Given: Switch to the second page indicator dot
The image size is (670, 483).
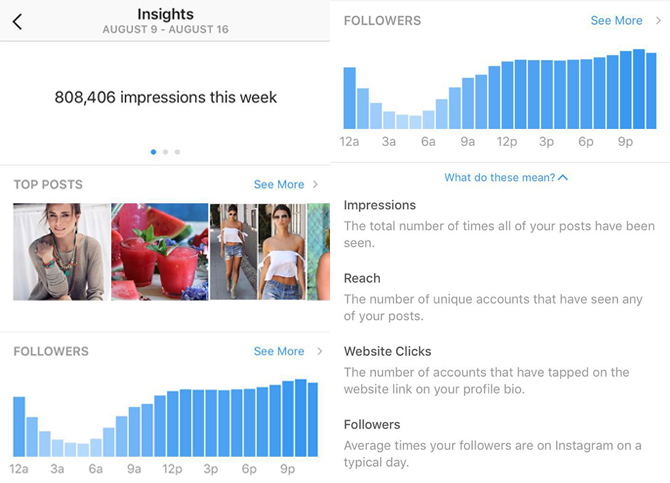Looking at the screenshot, I should (165, 152).
